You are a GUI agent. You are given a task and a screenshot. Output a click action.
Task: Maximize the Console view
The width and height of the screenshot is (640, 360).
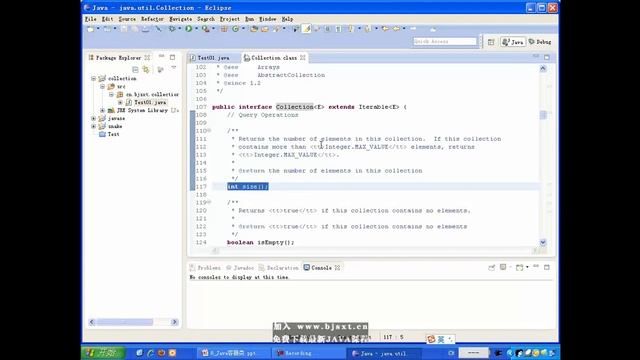[547, 267]
